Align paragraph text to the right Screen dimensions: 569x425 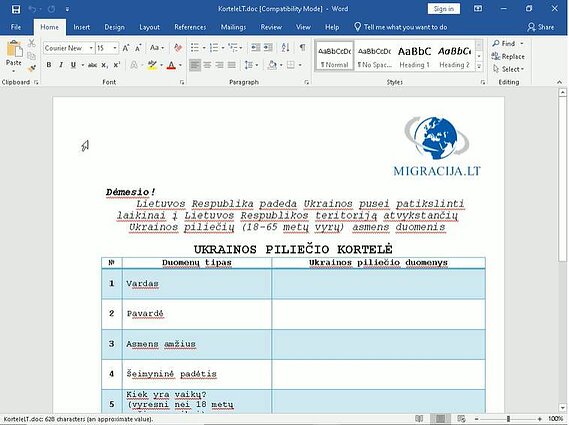220,65
